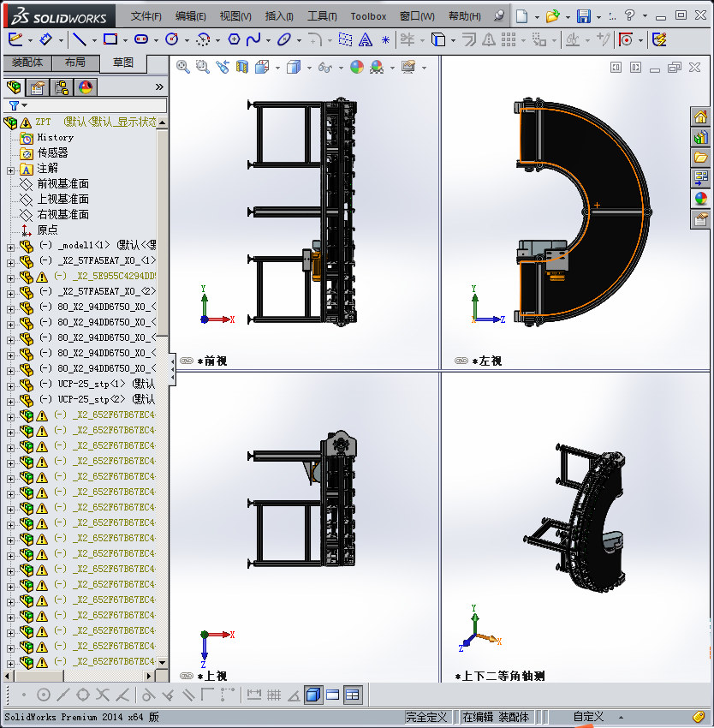
Task: Switch to the 草图 tab
Action: tap(123, 63)
